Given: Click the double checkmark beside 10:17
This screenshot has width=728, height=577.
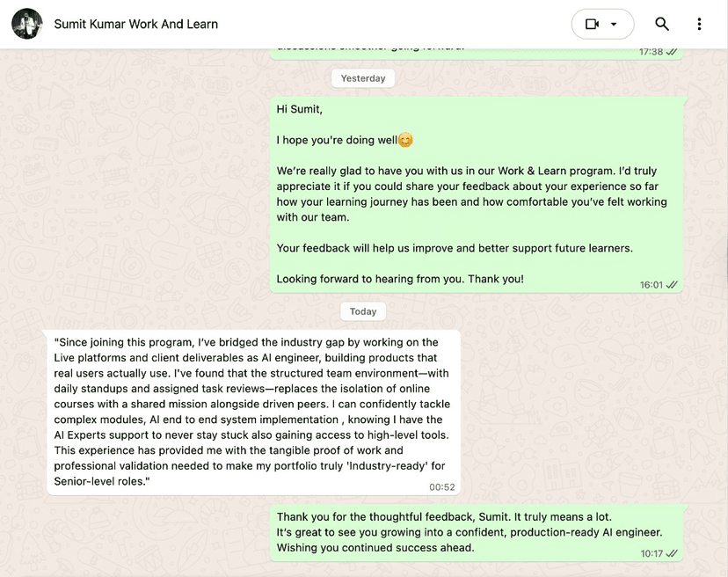Looking at the screenshot, I should click(x=670, y=554).
